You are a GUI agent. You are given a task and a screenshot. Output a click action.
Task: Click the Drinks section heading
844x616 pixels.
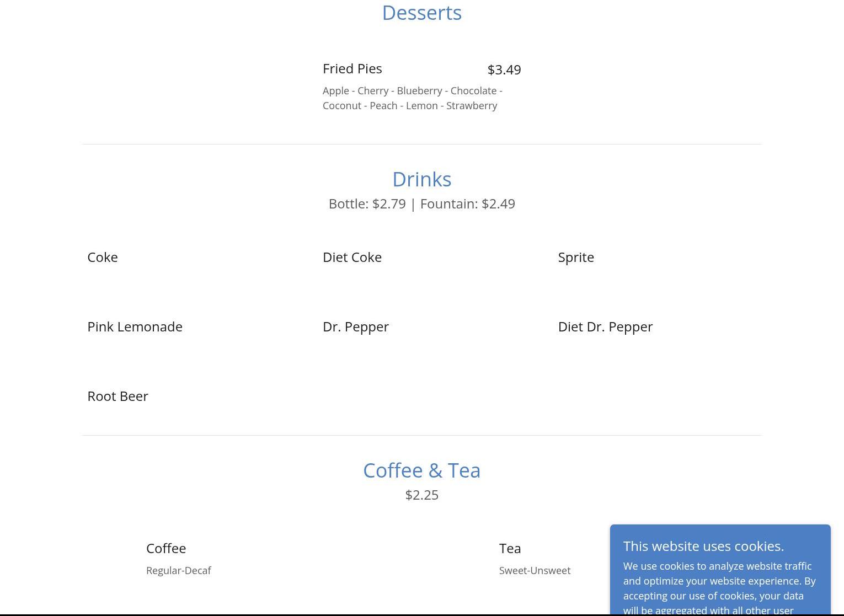click(421, 180)
